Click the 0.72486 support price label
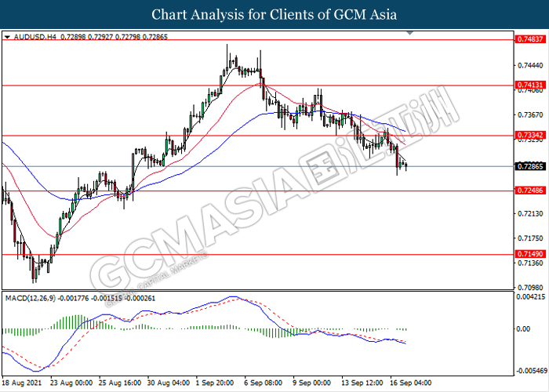The height and width of the screenshot is (392, 549). (x=530, y=191)
